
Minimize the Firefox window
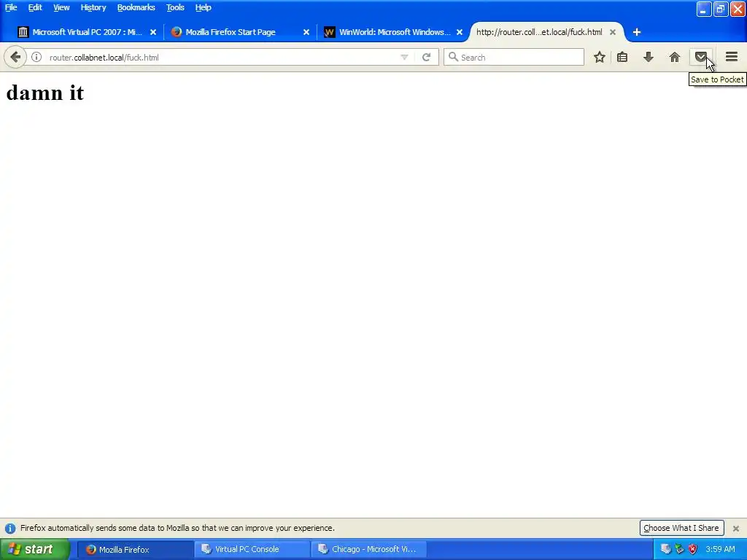coord(704,9)
